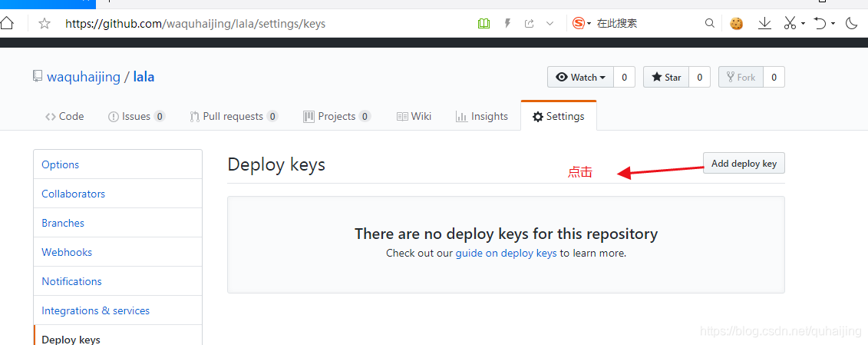Open Integrations & services sidebar item
The width and height of the screenshot is (868, 345).
coord(118,310)
